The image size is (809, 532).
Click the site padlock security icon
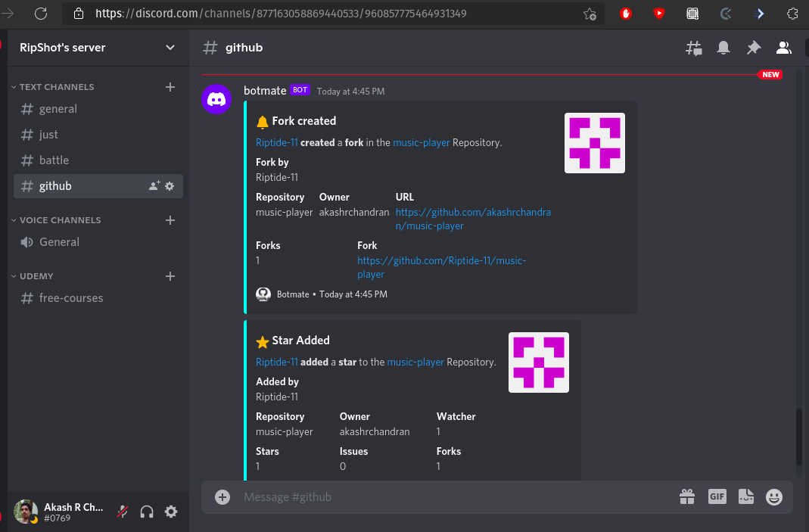(79, 14)
